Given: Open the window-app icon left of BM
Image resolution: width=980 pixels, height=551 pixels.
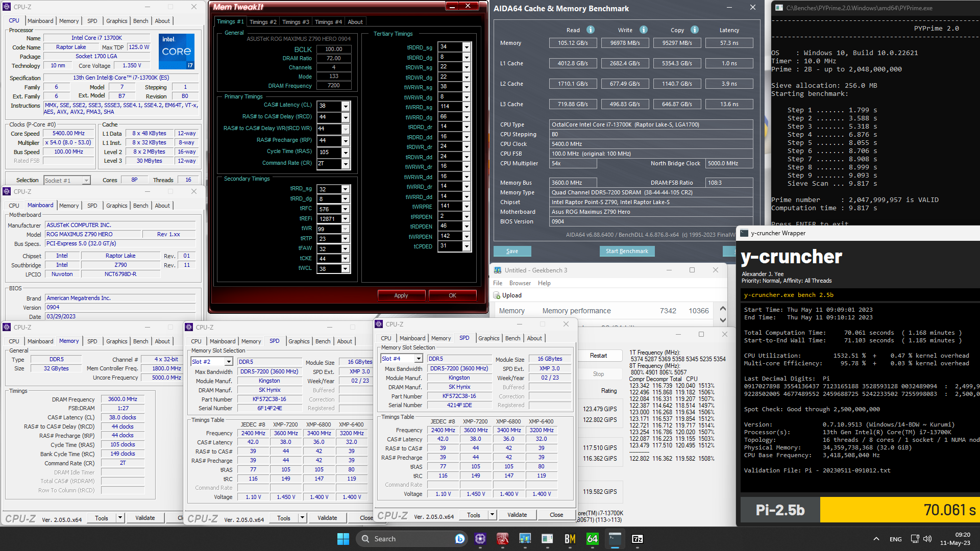Looking at the screenshot, I should coord(547,539).
